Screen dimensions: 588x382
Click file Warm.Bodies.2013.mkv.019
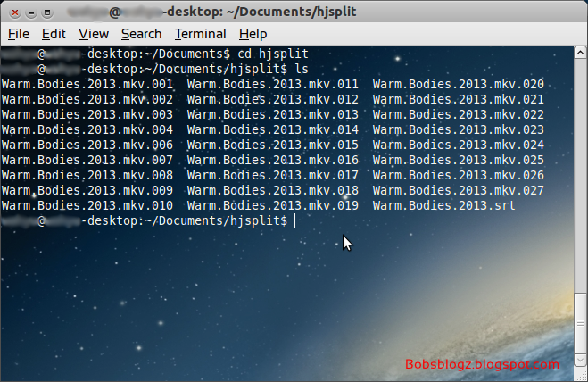(x=273, y=205)
